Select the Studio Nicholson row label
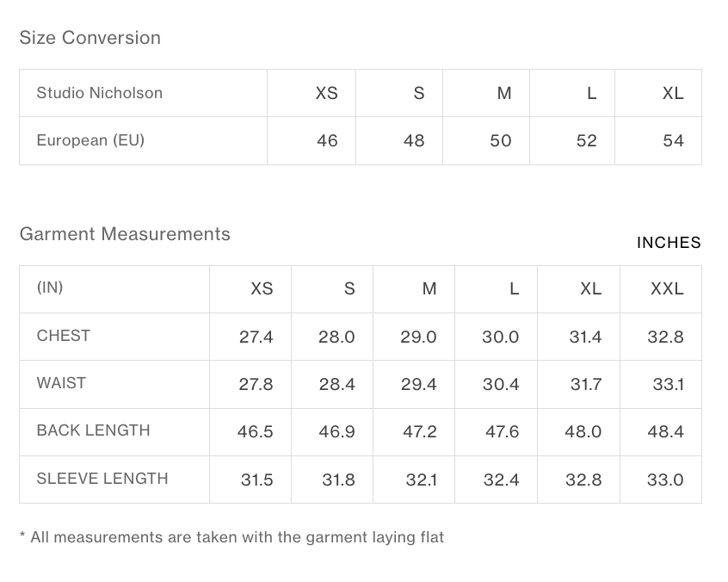This screenshot has height=582, width=728. point(99,93)
